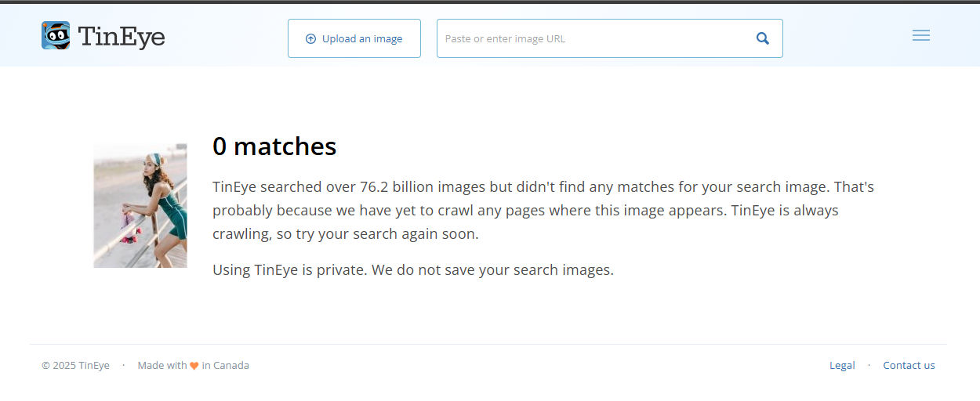Image resolution: width=980 pixels, height=401 pixels.
Task: Click the TinEye robot mascot logo
Action: click(x=56, y=35)
